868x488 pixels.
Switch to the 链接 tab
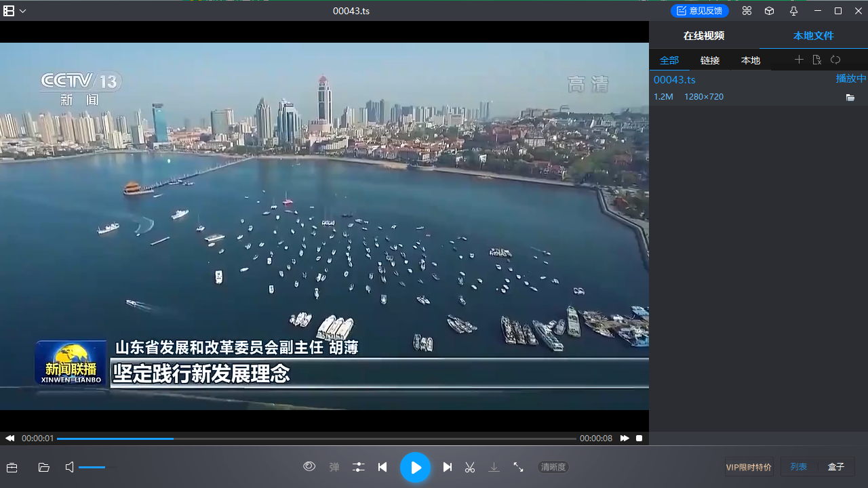click(710, 60)
